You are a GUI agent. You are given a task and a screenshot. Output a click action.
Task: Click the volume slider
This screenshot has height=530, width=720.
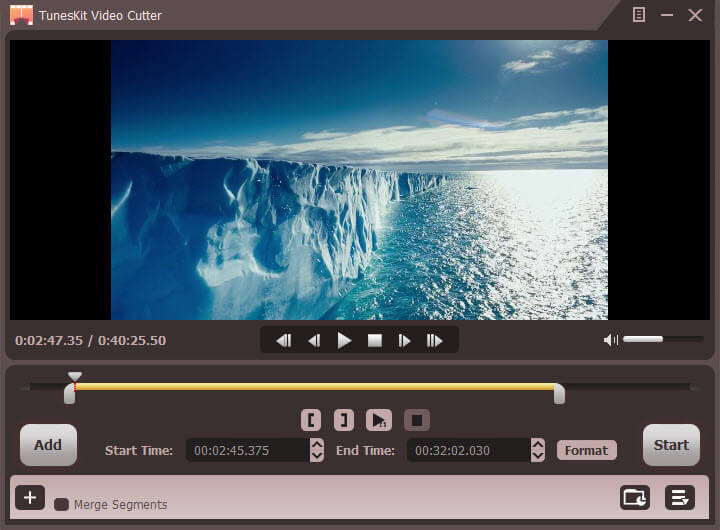662,340
